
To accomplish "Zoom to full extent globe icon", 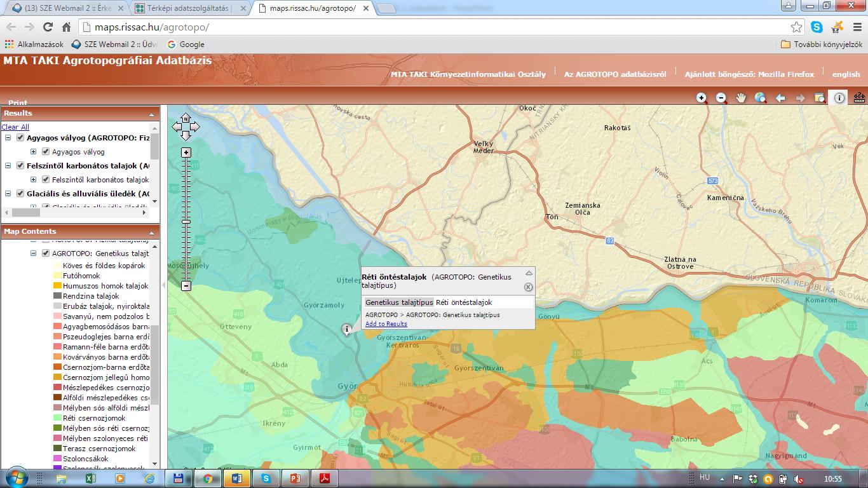I will [x=761, y=98].
